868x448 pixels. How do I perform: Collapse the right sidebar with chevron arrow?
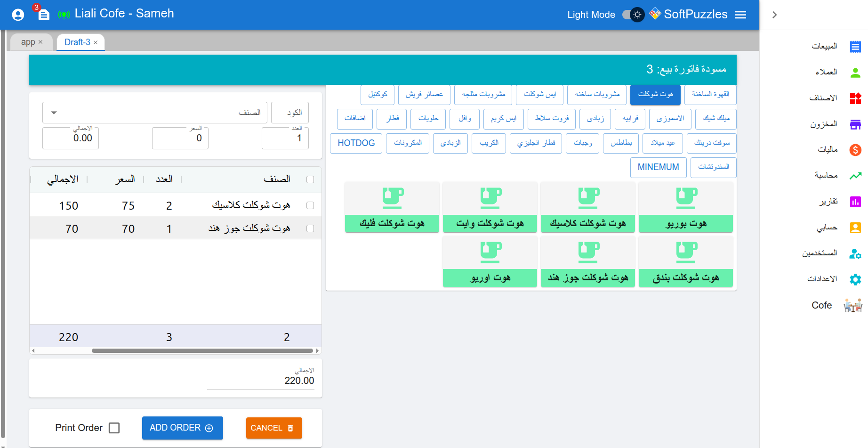pyautogui.click(x=774, y=15)
